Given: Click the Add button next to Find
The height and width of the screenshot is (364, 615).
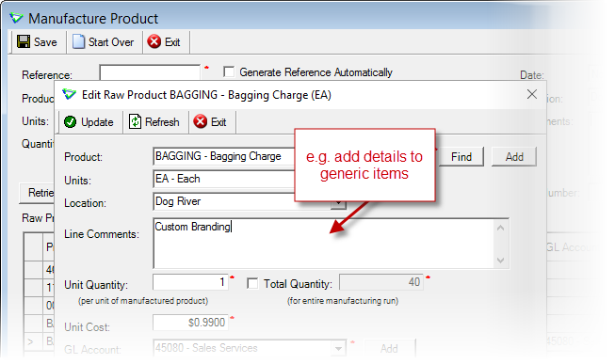Looking at the screenshot, I should pyautogui.click(x=514, y=157).
